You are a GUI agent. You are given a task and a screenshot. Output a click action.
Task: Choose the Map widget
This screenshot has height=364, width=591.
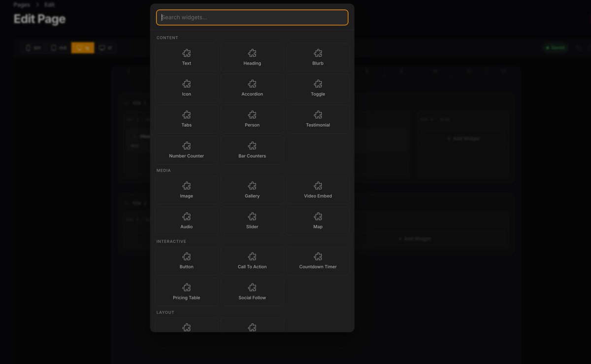click(x=318, y=221)
